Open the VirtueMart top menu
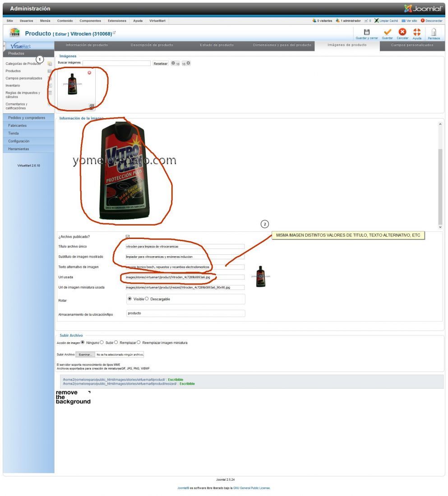The height and width of the screenshot is (496, 448). [x=157, y=21]
